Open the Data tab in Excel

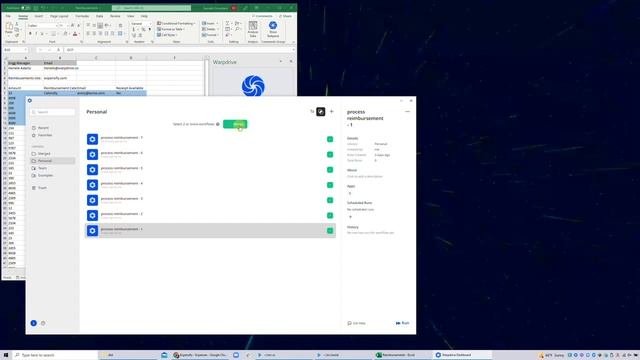tap(100, 16)
